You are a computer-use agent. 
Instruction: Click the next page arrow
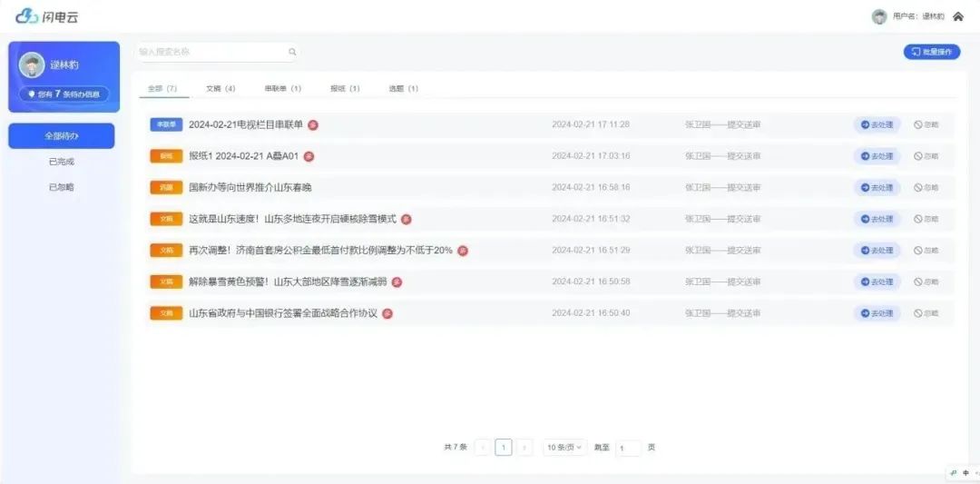pos(525,447)
